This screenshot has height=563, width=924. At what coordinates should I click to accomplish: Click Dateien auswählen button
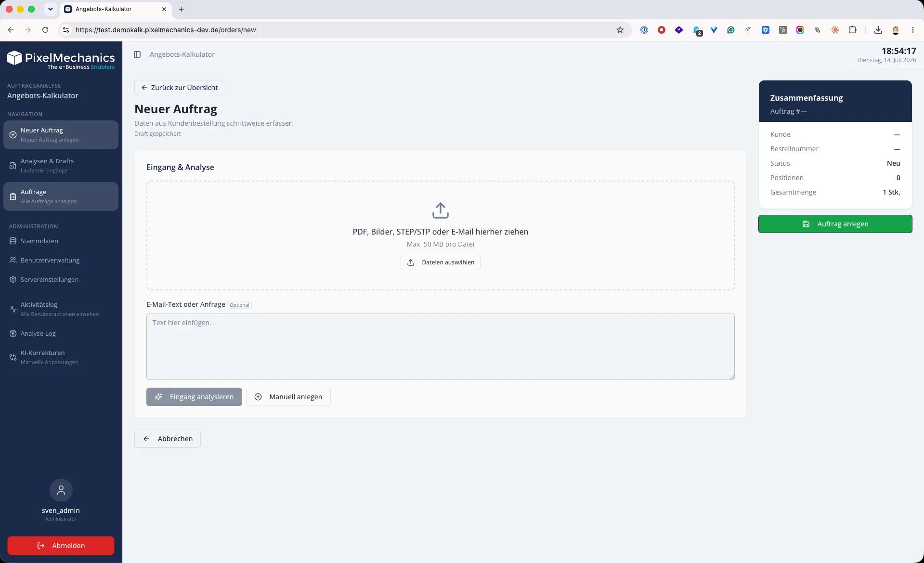coord(440,262)
